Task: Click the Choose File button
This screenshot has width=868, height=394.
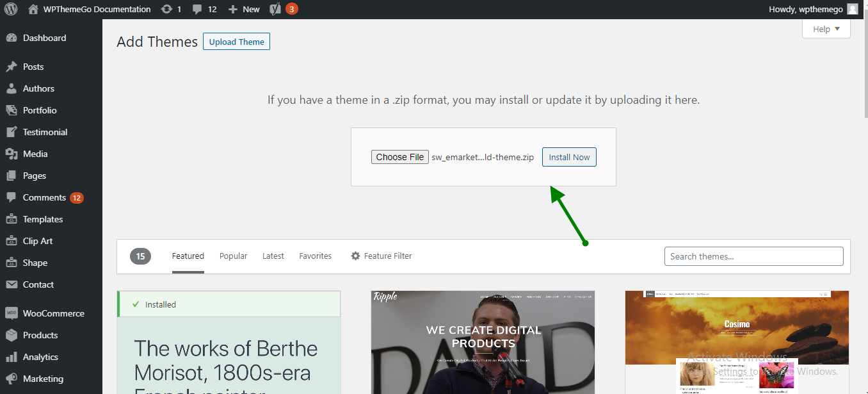Action: [400, 157]
